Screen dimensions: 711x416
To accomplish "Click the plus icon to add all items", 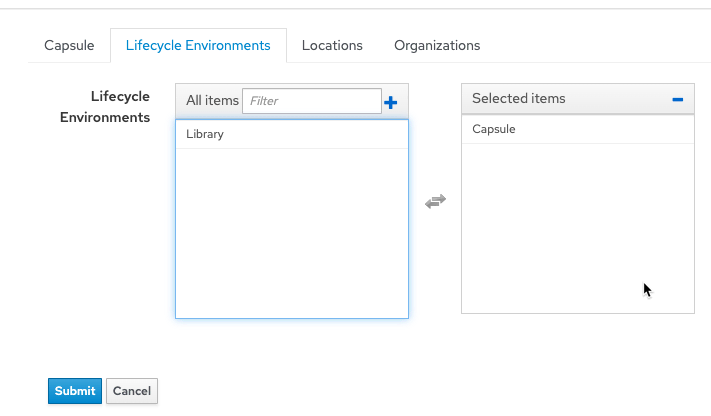I will pos(391,102).
